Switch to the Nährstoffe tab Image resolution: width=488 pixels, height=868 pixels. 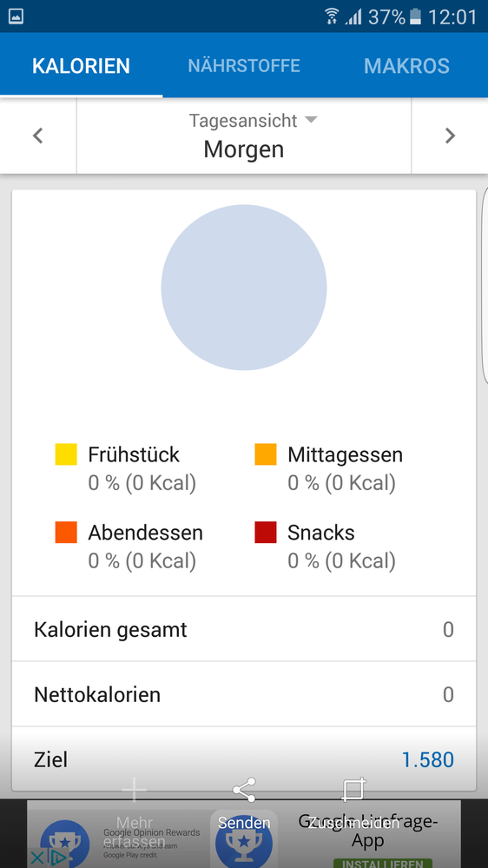[x=244, y=66]
